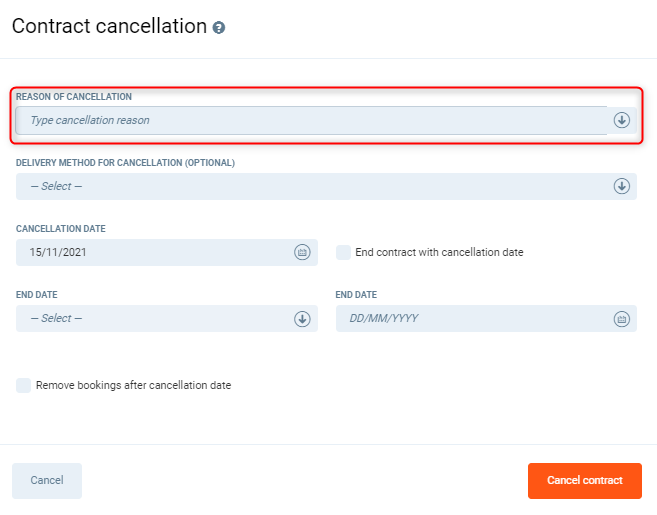Screen dimensions: 657x515
Task: Click the help question mark icon
Action: 219,28
